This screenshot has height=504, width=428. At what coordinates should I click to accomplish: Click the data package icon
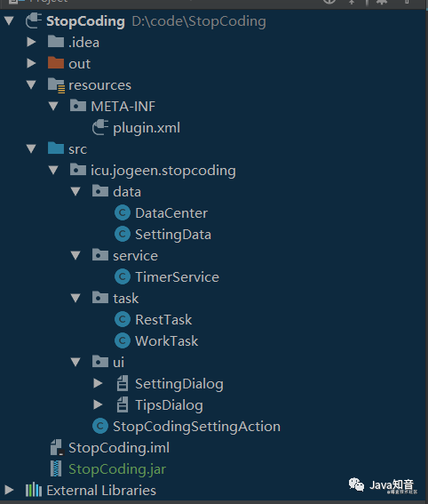click(100, 191)
